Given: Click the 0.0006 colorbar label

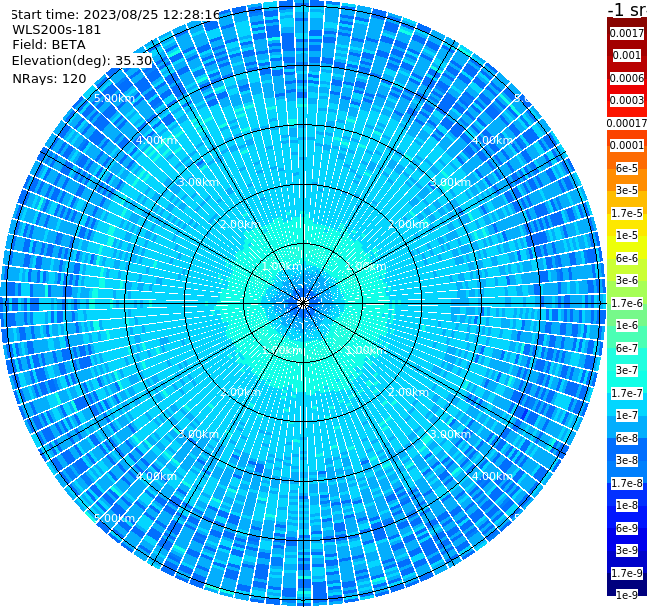Looking at the screenshot, I should click(627, 78).
